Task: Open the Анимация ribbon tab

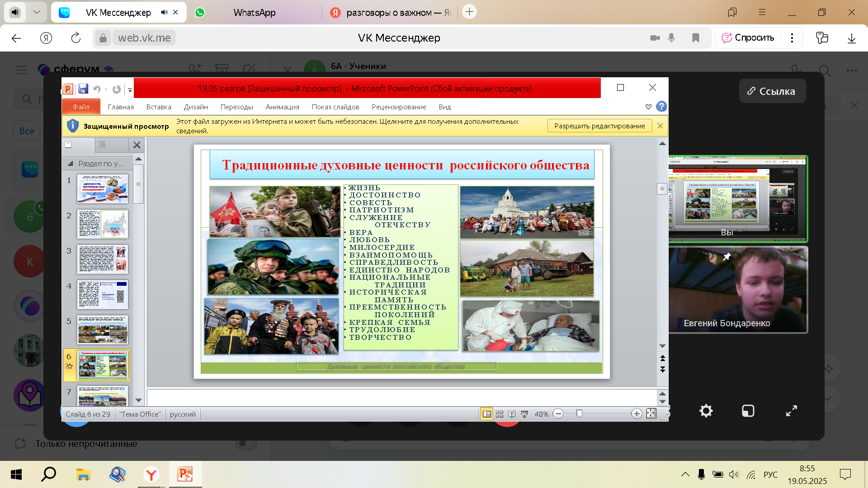Action: click(x=283, y=107)
